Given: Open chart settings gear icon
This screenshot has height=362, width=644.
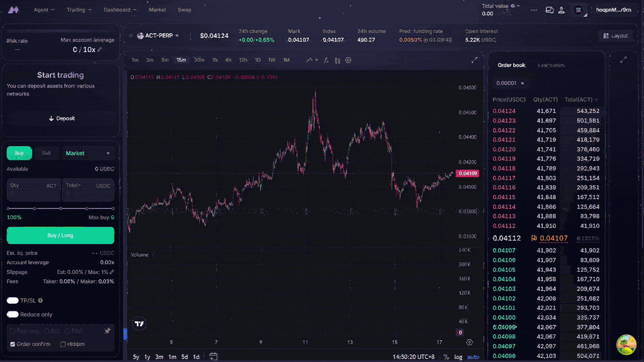Looking at the screenshot, I should (x=348, y=60).
